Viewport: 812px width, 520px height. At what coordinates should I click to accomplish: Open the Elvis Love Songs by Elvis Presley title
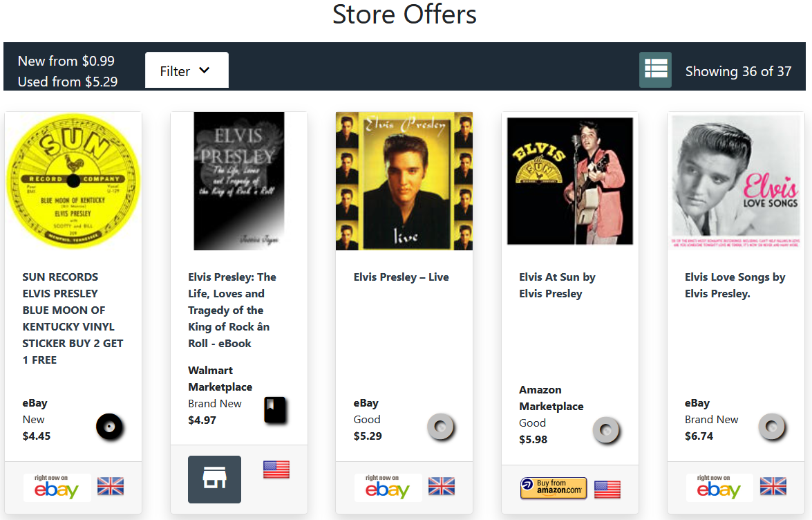[735, 286]
